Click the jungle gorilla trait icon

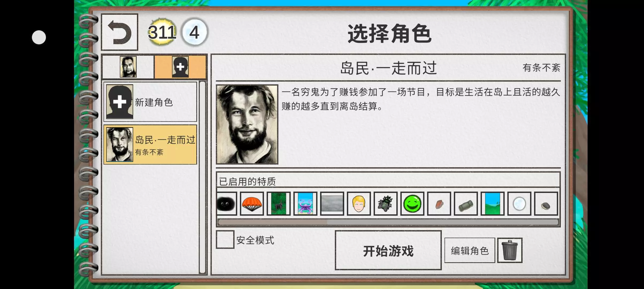tap(278, 204)
